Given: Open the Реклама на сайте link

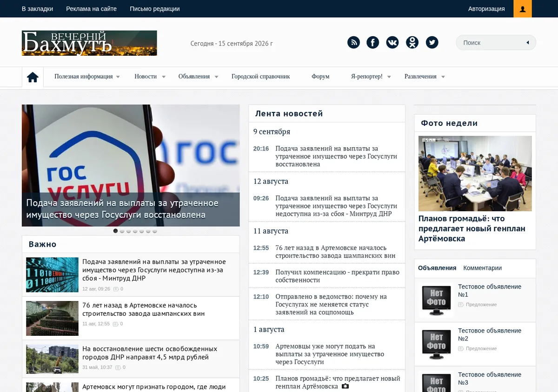Looking at the screenshot, I should point(91,9).
